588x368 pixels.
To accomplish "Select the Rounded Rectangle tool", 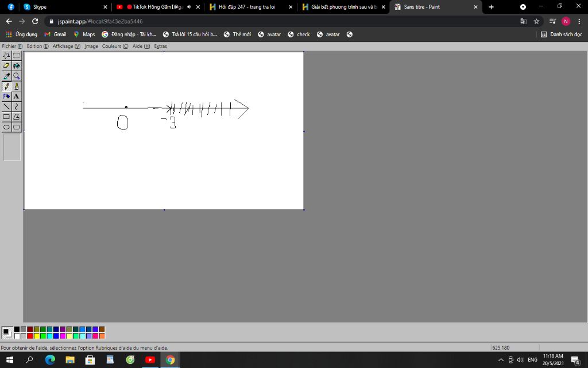I will pos(17,127).
